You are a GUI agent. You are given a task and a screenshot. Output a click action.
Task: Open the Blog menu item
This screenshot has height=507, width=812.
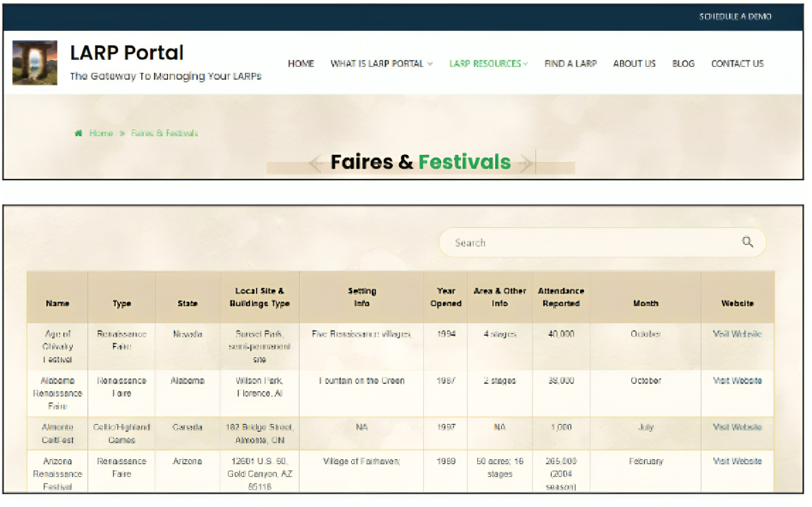click(x=683, y=63)
